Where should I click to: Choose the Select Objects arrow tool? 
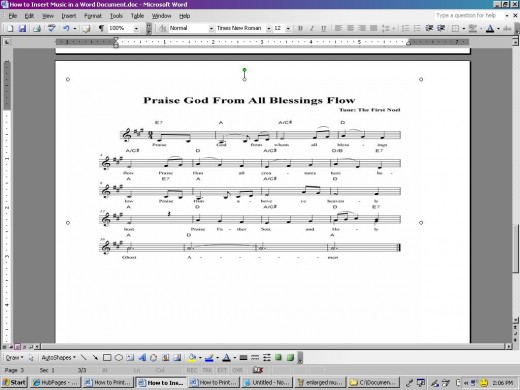[x=31, y=357]
